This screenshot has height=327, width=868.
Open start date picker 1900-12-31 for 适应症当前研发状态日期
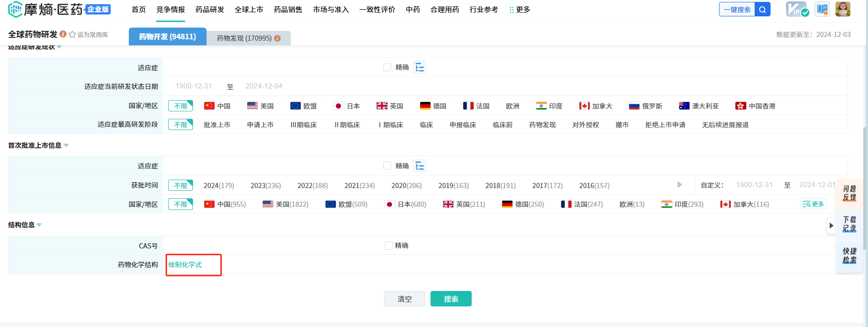[x=193, y=86]
